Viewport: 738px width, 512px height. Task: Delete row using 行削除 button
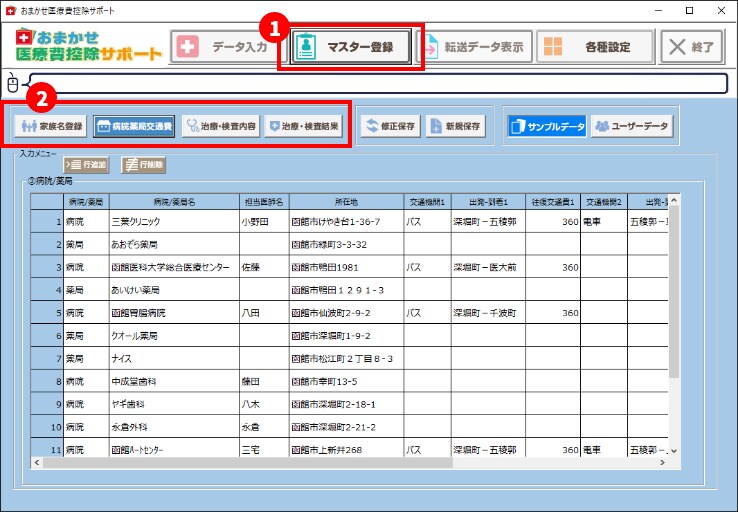click(143, 165)
